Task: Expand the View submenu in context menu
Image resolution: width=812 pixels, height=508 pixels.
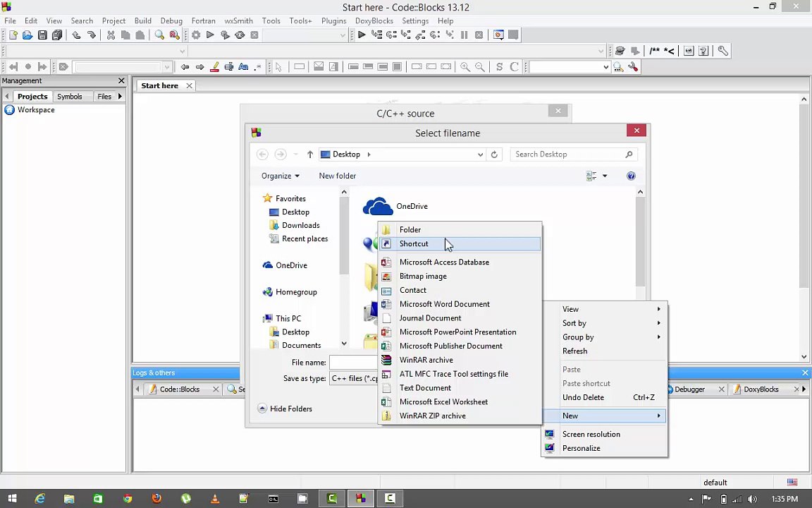Action: click(604, 309)
